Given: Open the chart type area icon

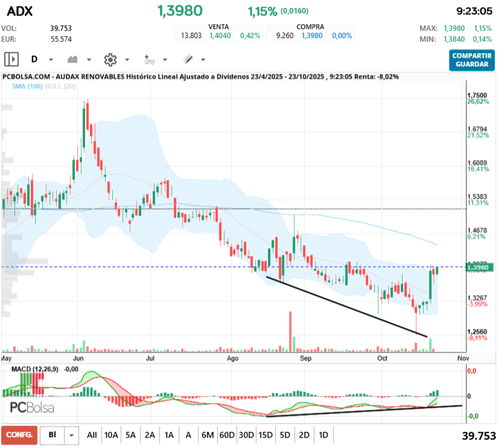Looking at the screenshot, I should click(x=74, y=60).
